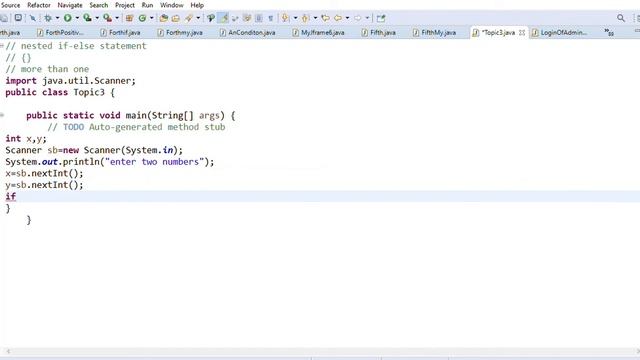Screen dimensions: 640x360
Task: Collapse the header comment fold marker
Action: 2,46
